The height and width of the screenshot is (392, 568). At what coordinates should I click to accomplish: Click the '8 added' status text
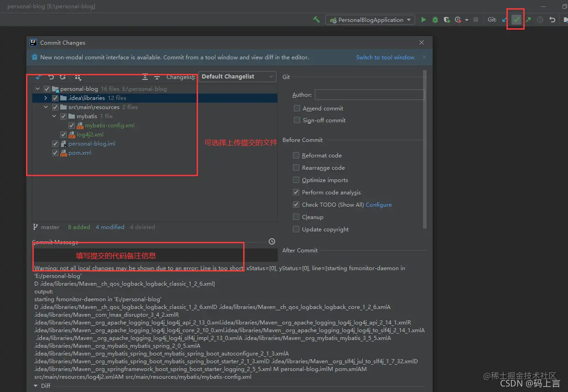coord(79,227)
